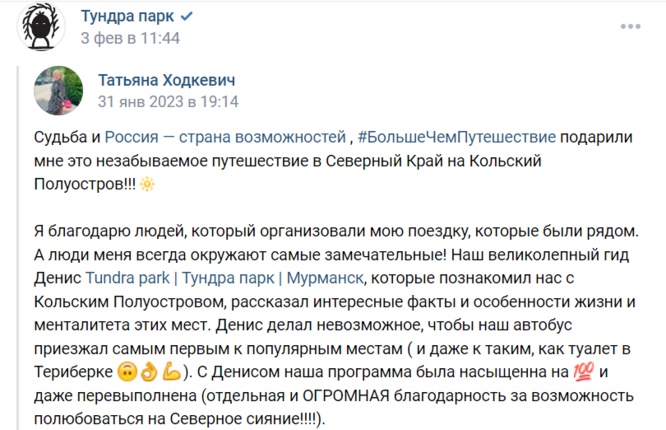Click the red 100 emoji
Screen dimensions: 666x430
tap(583, 372)
